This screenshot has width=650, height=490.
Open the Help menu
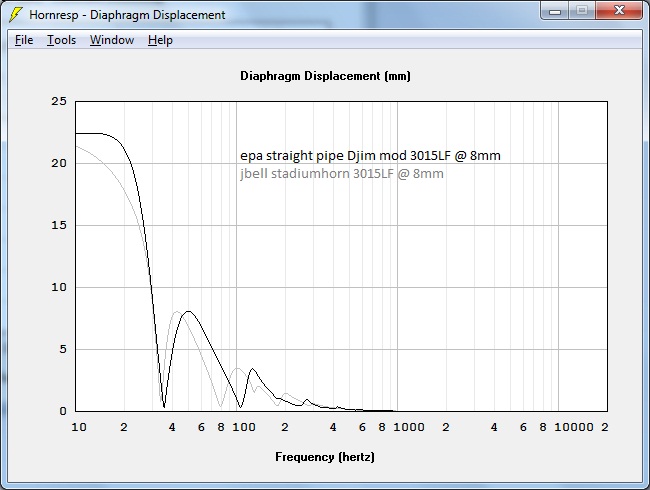click(160, 40)
